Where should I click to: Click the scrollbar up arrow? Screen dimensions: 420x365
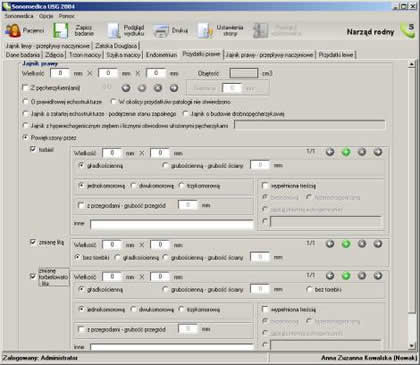coord(412,64)
